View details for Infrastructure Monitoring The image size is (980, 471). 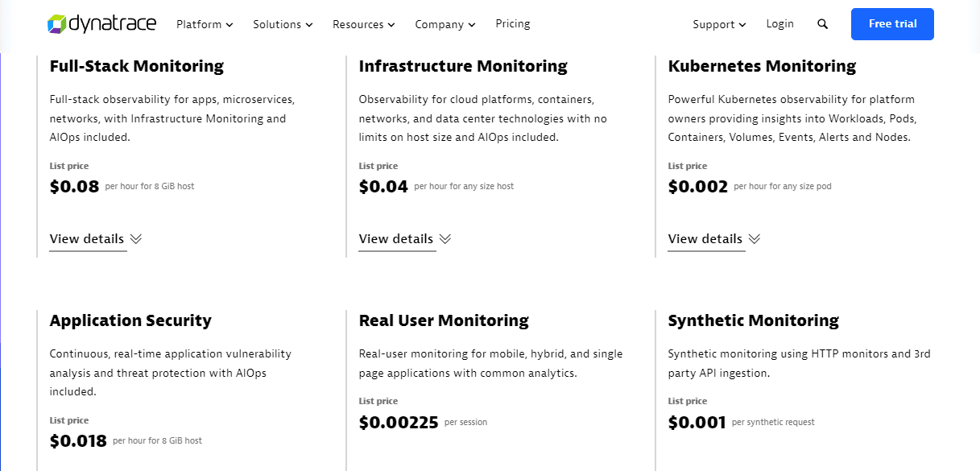click(x=396, y=239)
